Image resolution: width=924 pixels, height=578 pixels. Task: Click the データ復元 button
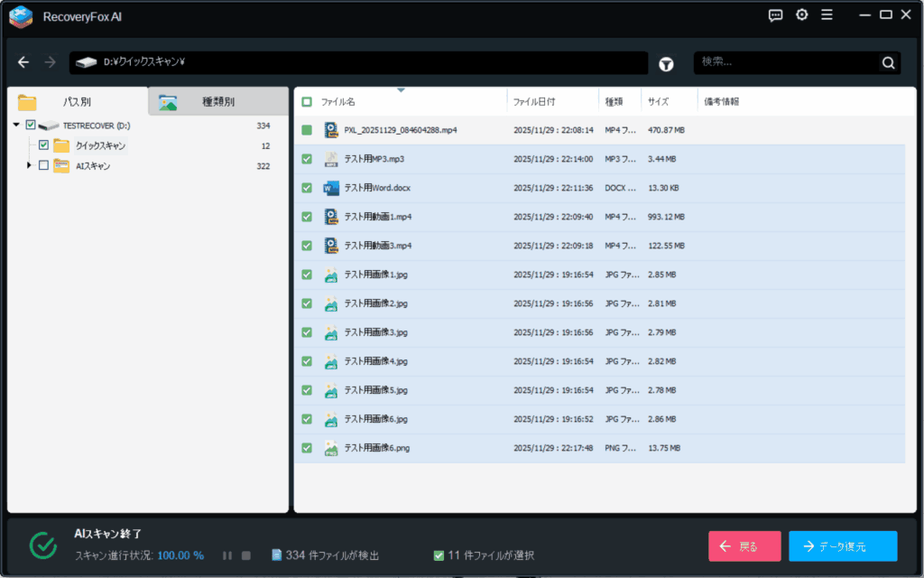[x=842, y=546]
